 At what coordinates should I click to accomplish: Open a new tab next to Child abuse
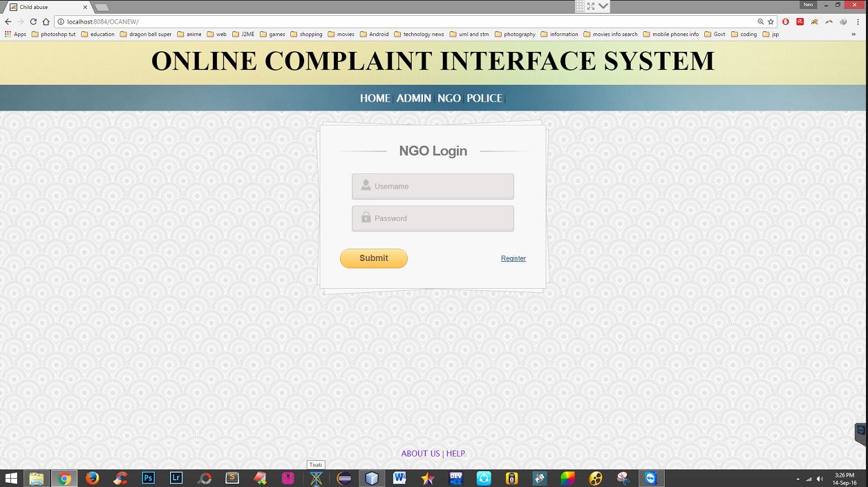coord(102,7)
